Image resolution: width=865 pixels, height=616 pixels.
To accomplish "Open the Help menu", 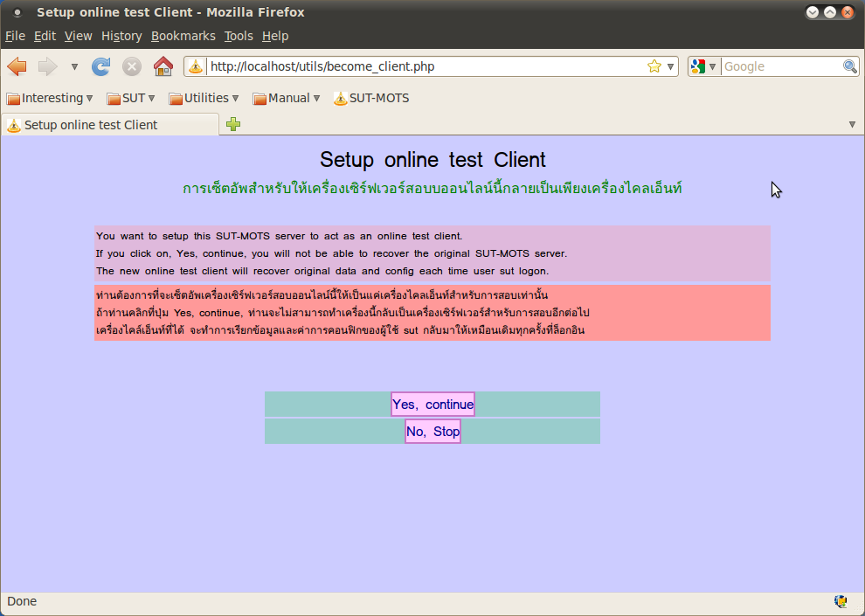I will pyautogui.click(x=275, y=36).
